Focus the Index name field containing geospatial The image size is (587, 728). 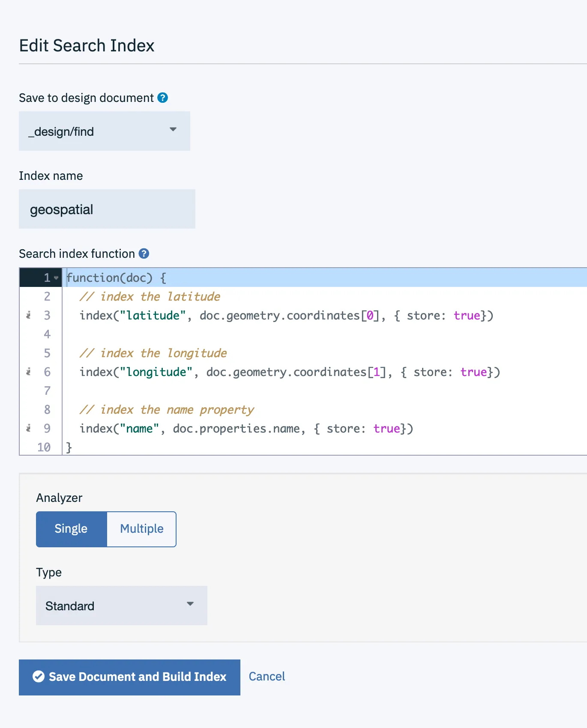pyautogui.click(x=107, y=209)
